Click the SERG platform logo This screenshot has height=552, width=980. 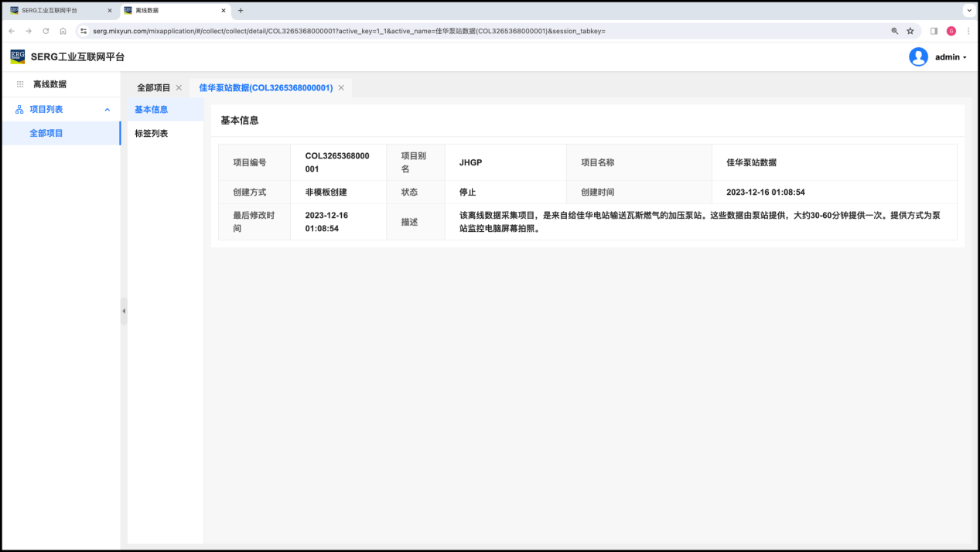tap(17, 56)
